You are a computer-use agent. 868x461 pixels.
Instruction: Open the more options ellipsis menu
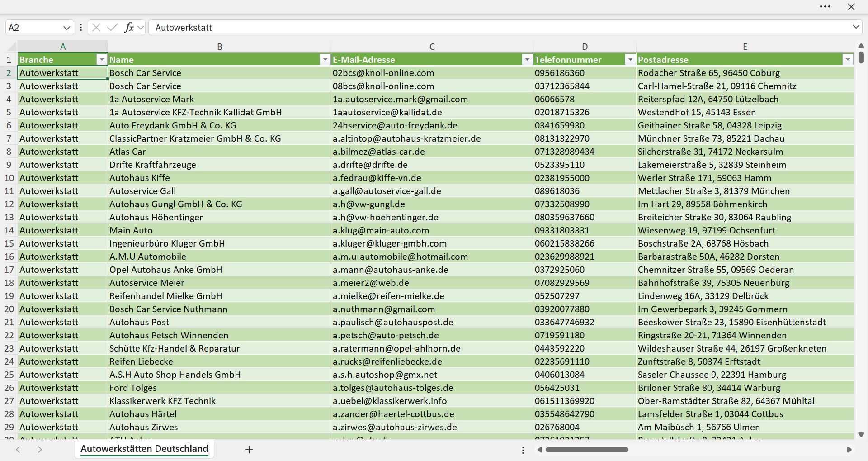(825, 7)
